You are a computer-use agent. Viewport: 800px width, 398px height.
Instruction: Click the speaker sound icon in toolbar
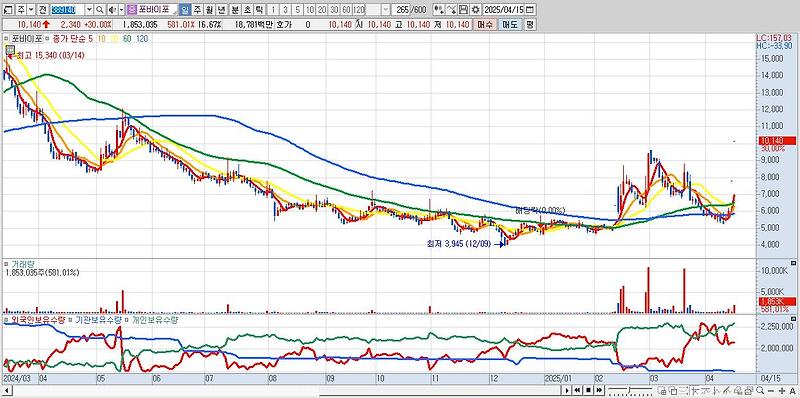coord(112,10)
